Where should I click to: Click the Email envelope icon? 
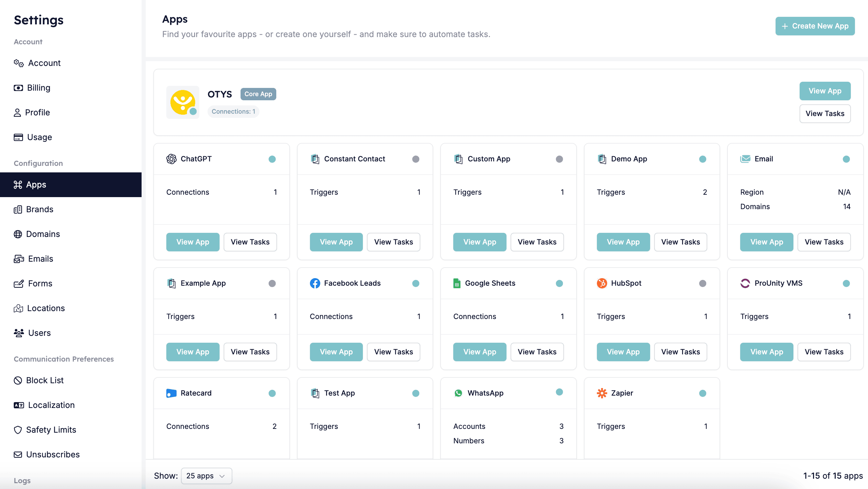point(745,159)
